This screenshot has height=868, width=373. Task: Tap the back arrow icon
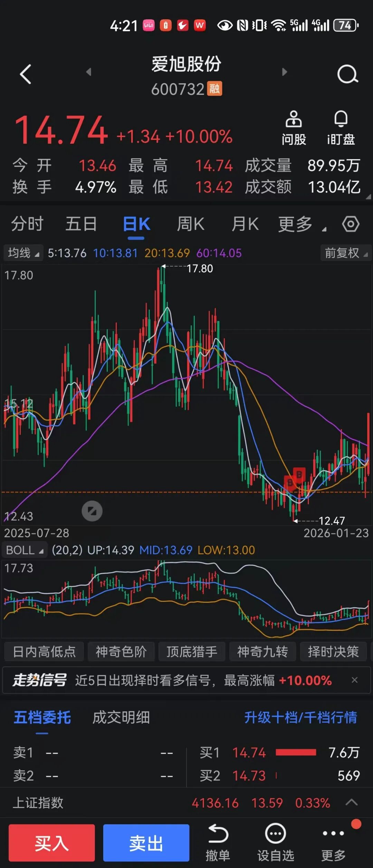pyautogui.click(x=26, y=74)
